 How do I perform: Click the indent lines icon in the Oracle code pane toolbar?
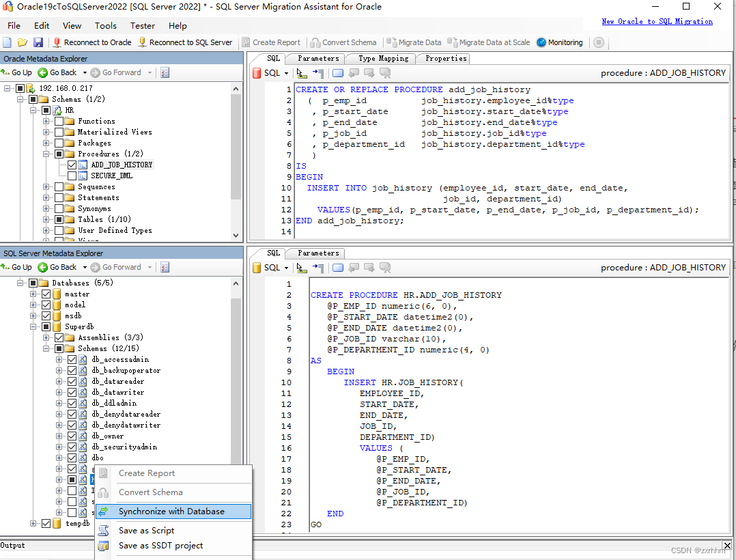318,73
